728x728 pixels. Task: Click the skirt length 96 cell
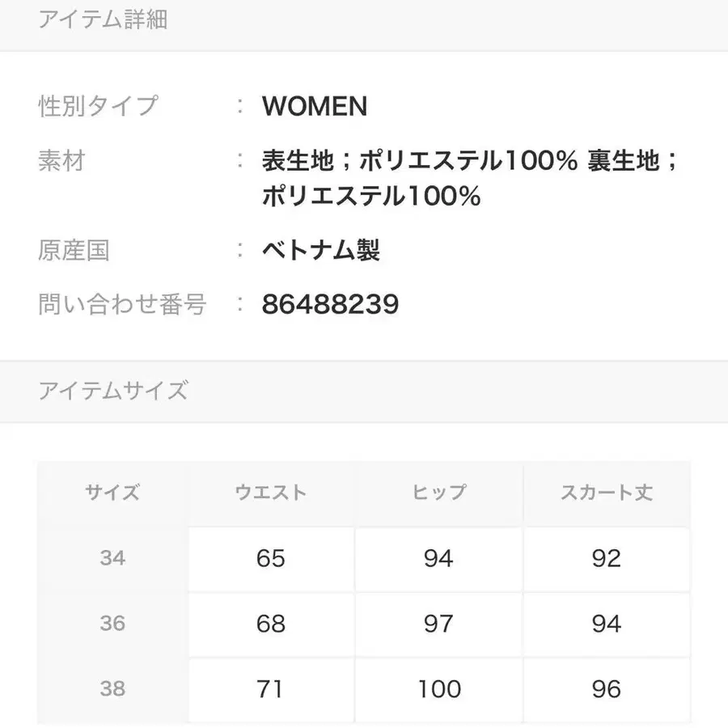click(x=607, y=690)
